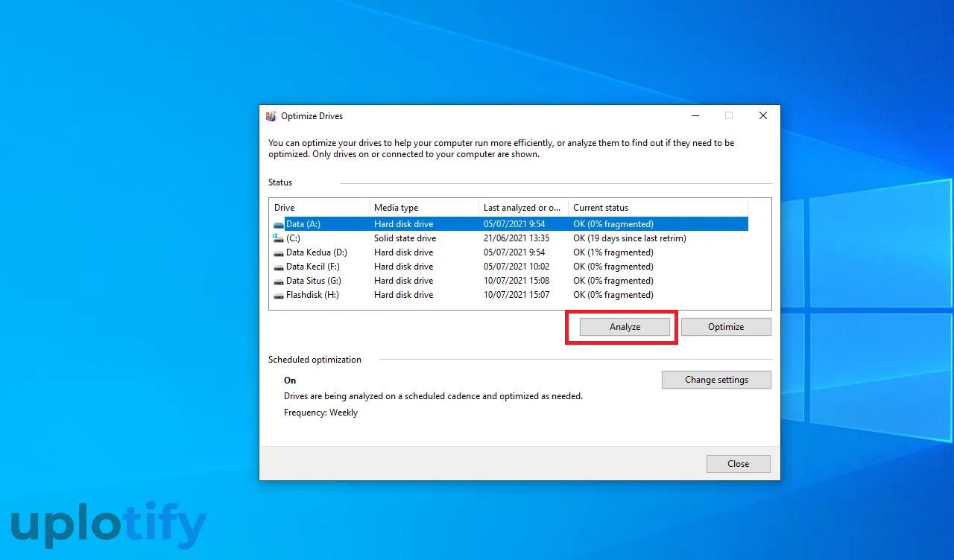Minimize the Optimize Drives window

tap(695, 116)
